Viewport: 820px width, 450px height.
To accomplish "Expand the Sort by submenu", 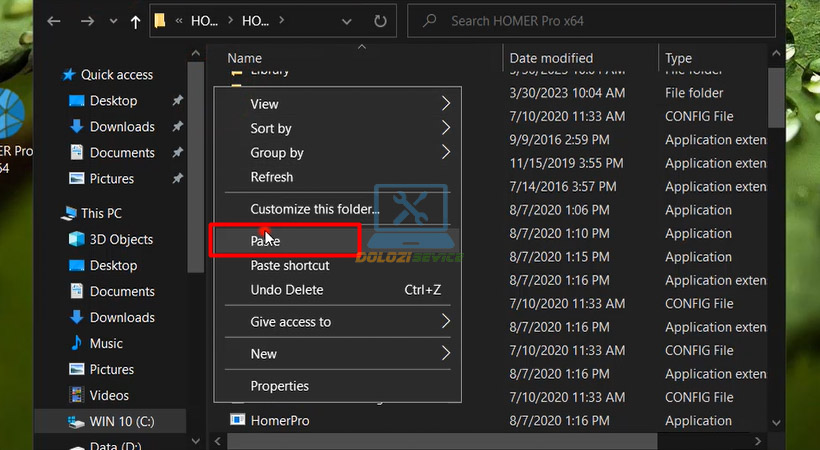I will click(x=337, y=128).
